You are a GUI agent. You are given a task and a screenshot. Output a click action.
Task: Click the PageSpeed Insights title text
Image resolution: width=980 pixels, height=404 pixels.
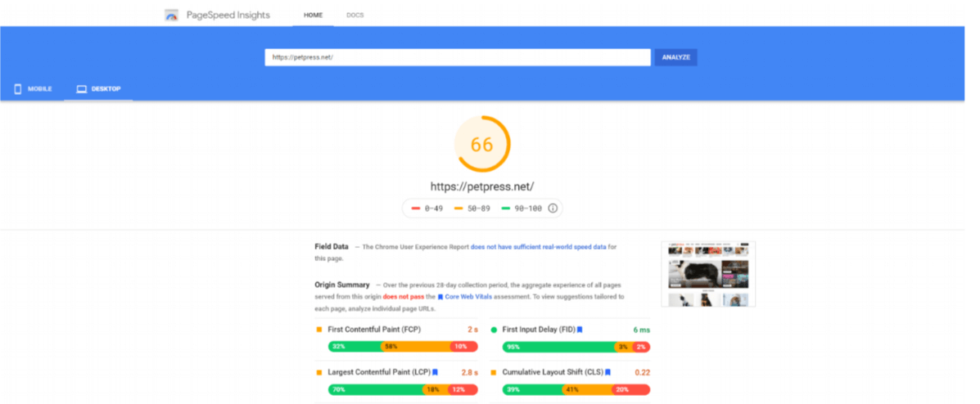point(228,15)
